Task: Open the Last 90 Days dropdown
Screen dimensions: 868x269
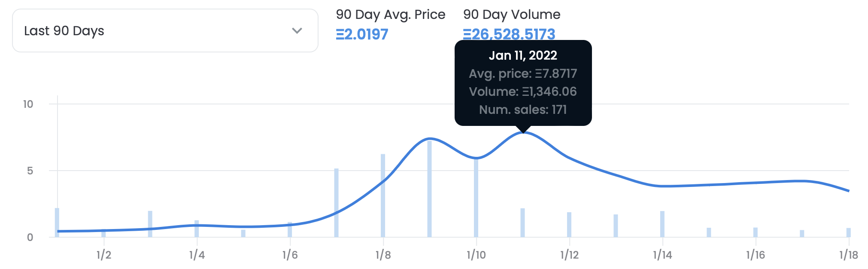Action: tap(165, 31)
